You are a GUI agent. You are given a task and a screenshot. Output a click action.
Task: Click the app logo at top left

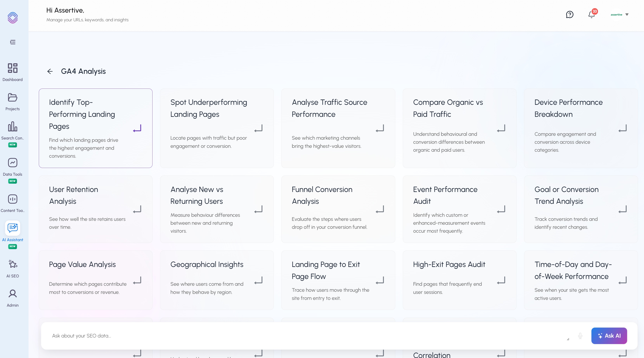click(12, 18)
